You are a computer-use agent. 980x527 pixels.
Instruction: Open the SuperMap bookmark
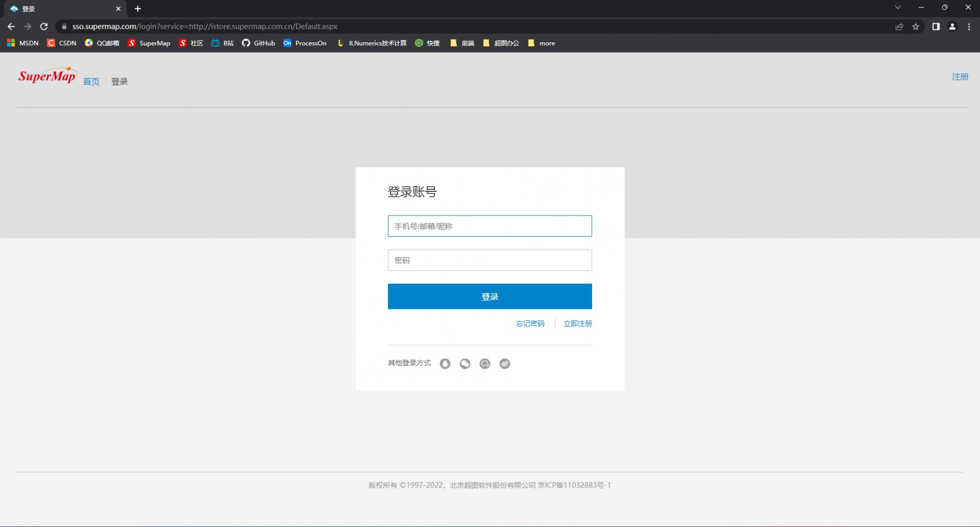[x=149, y=43]
